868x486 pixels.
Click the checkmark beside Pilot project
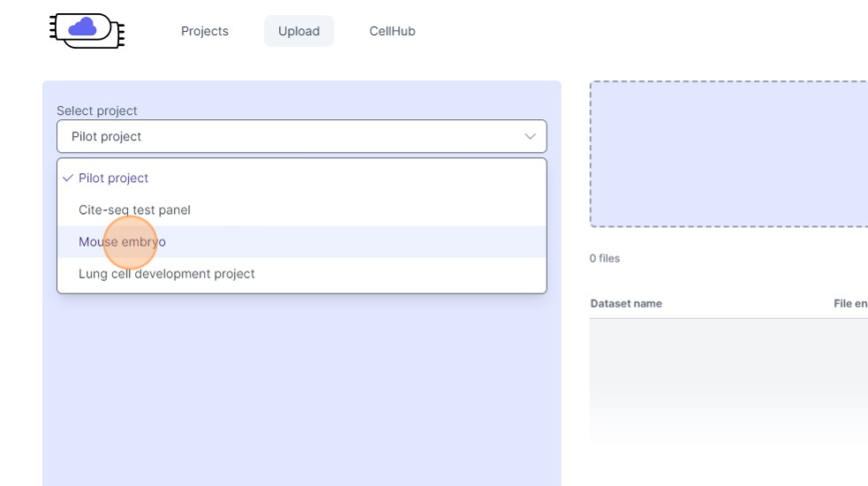click(x=68, y=178)
